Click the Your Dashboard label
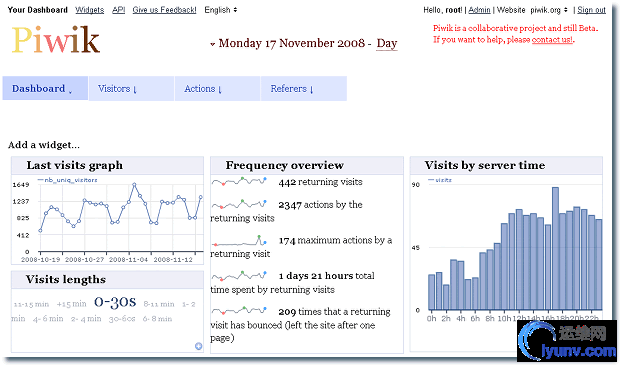The height and width of the screenshot is (367, 622). (38, 10)
